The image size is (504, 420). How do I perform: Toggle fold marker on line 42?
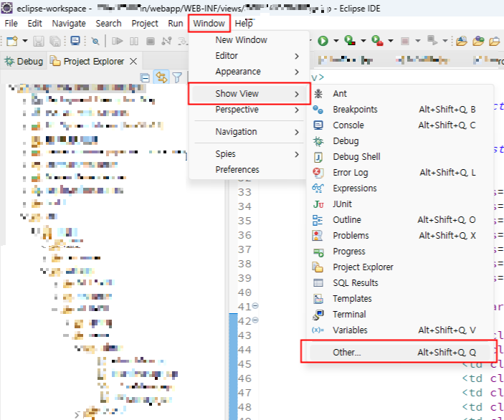coord(255,320)
